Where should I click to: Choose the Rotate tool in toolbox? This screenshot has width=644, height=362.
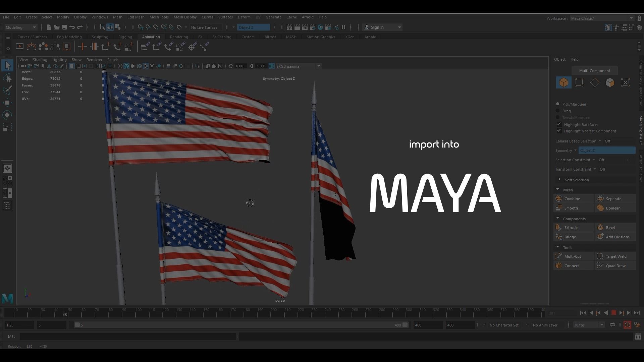[x=7, y=115]
